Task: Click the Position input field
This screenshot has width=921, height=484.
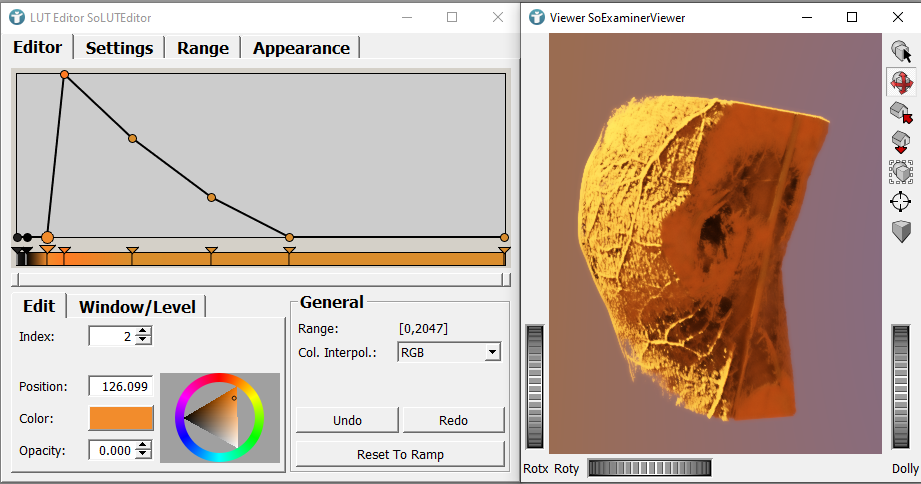Action: (x=120, y=386)
